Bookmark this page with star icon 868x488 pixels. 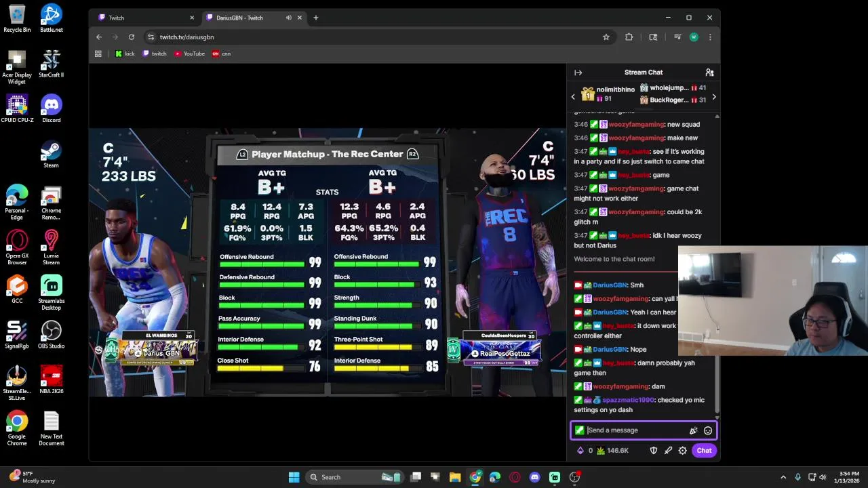(x=606, y=37)
